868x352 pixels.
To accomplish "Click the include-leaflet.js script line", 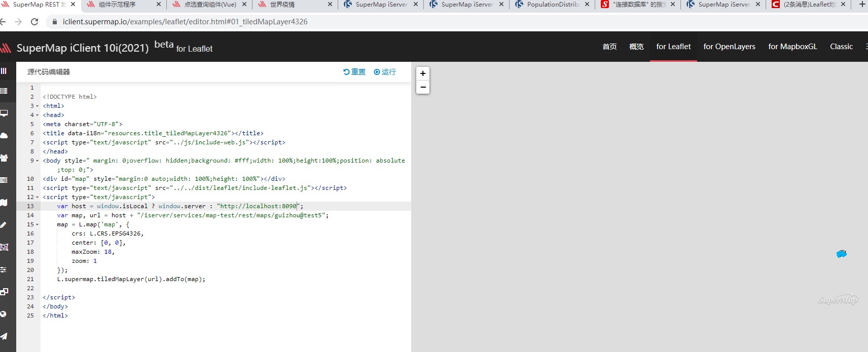I will [x=195, y=188].
